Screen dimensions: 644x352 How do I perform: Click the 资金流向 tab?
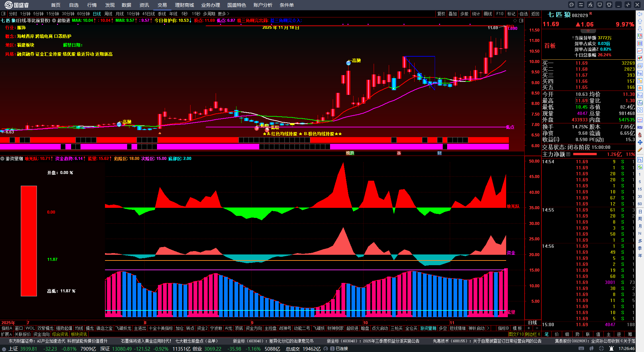41,334
